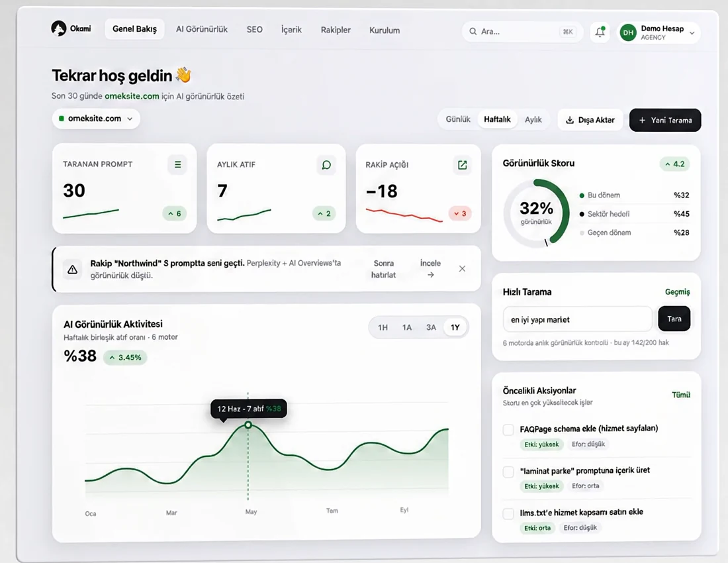The image size is (728, 563).
Task: Open the Rakipler tab
Action: click(x=336, y=30)
